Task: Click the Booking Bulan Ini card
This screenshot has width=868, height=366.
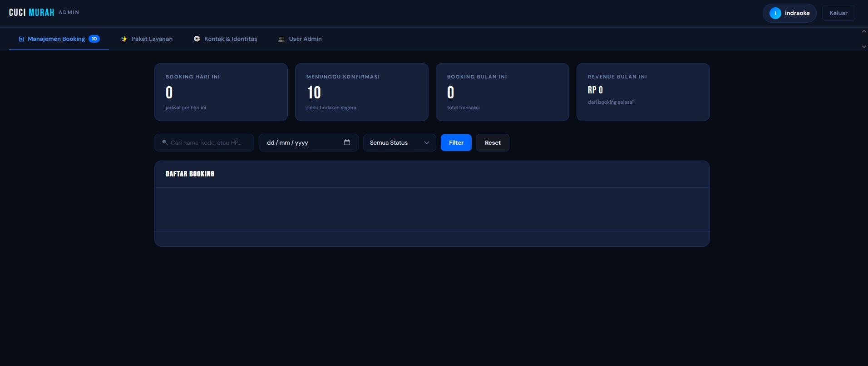Action: click(x=503, y=92)
